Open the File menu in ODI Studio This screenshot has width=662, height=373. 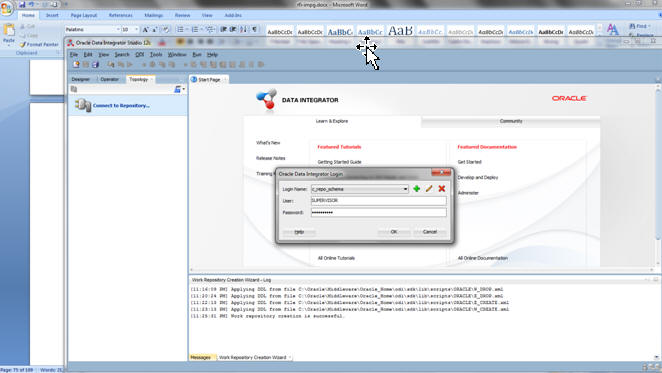tap(74, 54)
